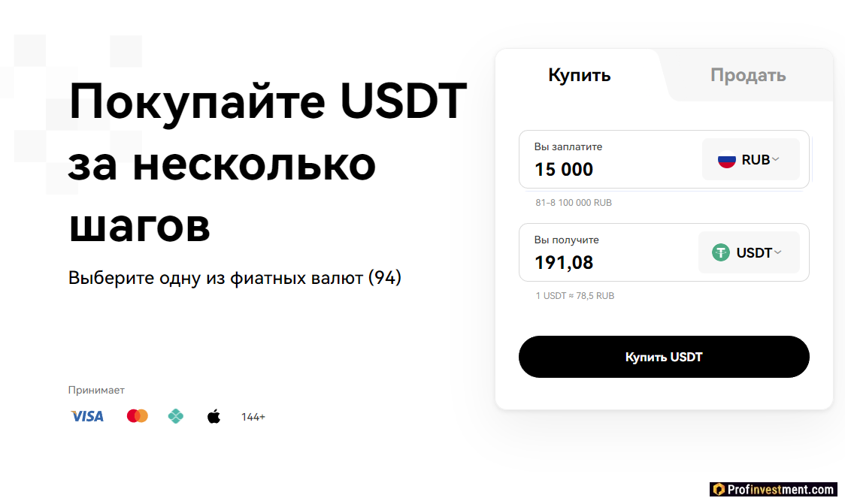The image size is (845, 504).
Task: Click the teal diamond payment system icon
Action: 176,415
